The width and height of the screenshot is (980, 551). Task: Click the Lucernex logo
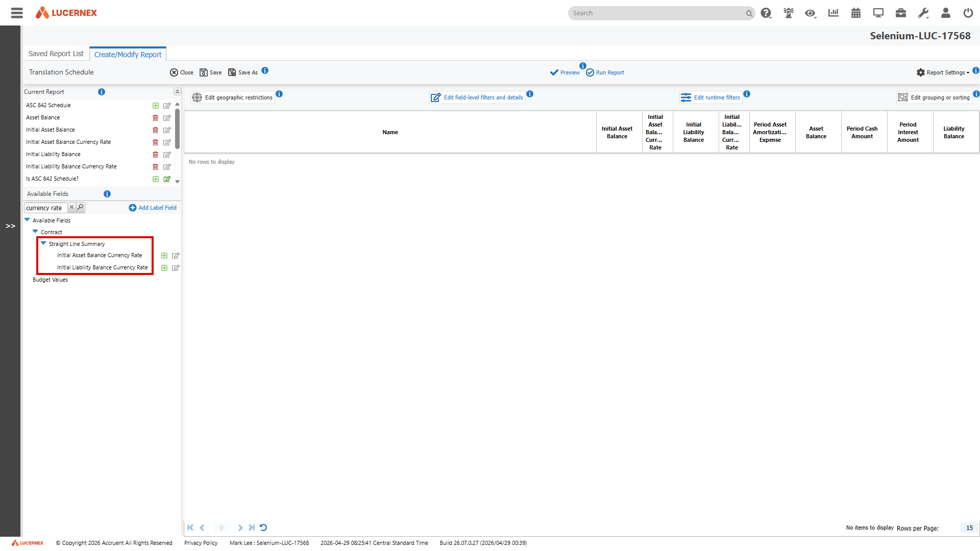pyautogui.click(x=66, y=13)
